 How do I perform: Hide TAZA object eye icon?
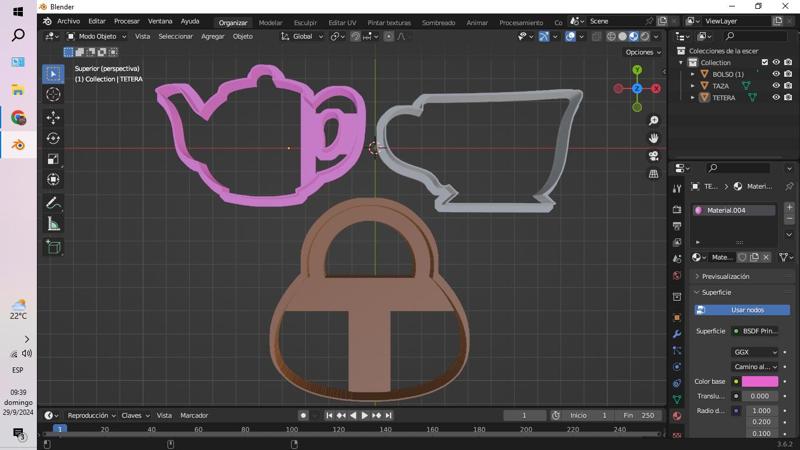pyautogui.click(x=776, y=86)
